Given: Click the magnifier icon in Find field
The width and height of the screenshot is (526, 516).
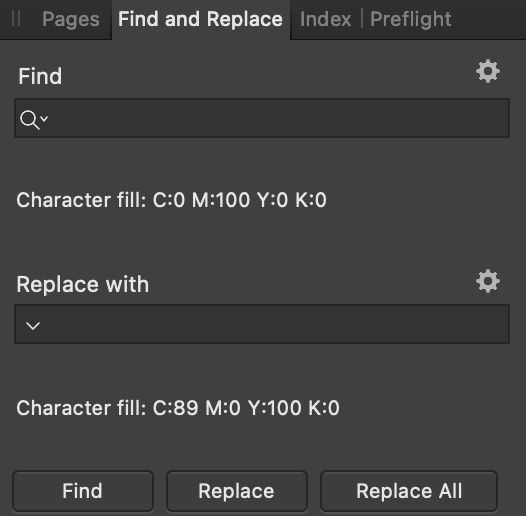Looking at the screenshot, I should pos(30,120).
